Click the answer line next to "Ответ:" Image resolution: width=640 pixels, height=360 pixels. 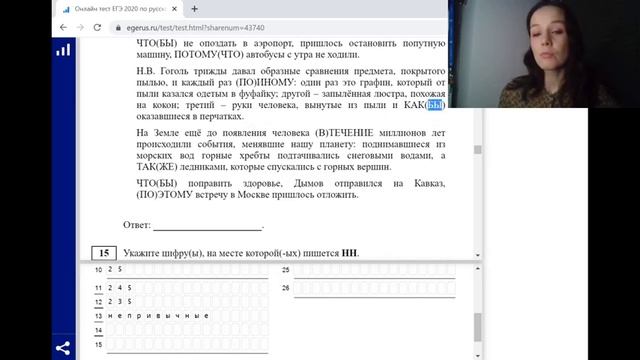(x=208, y=225)
